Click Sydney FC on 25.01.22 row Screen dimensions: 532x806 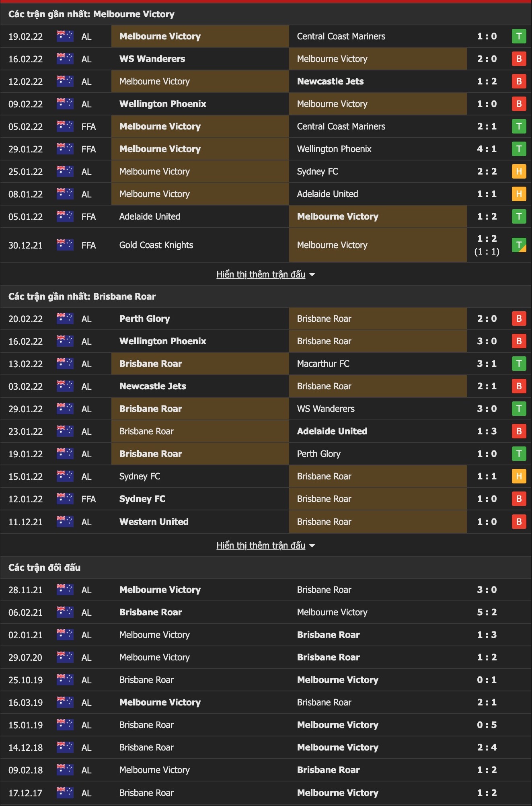click(x=317, y=171)
